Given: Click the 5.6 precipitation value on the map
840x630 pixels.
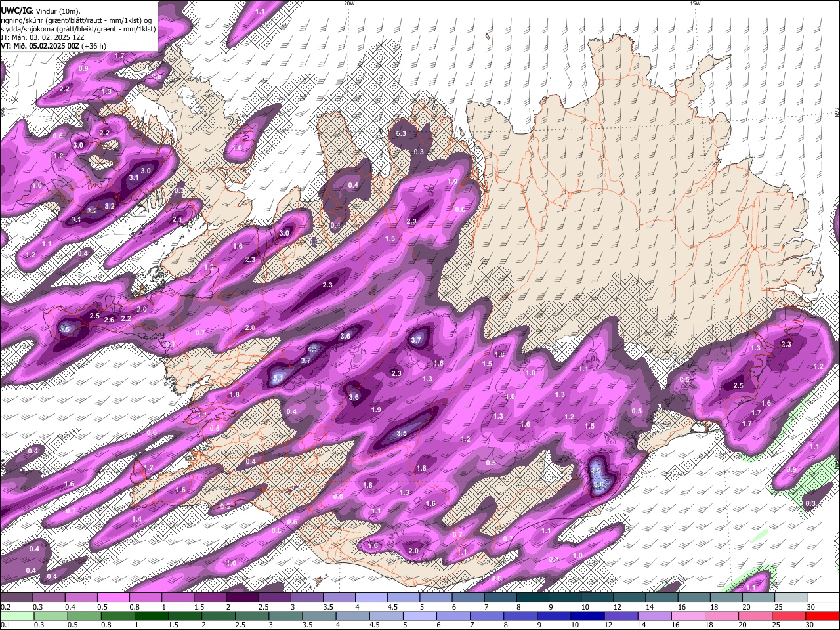Looking at the screenshot, I should (598, 485).
